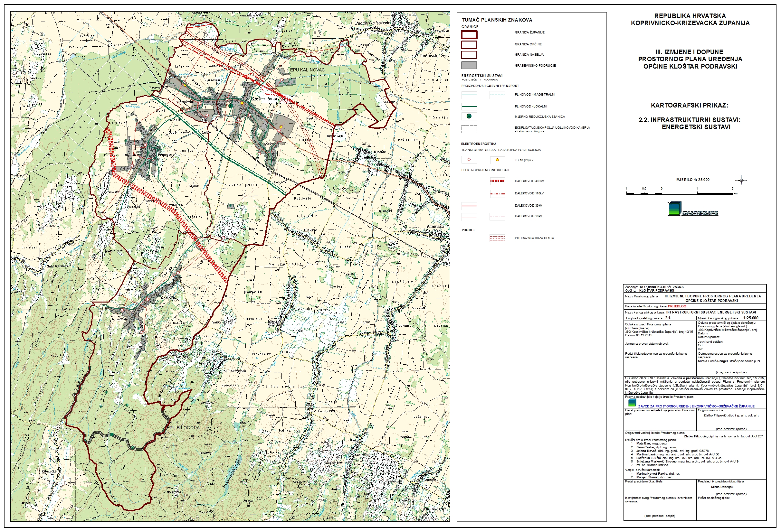Click the Podravska brza cesta legend symbol
The height and width of the screenshot is (532, 781).
coord(497,238)
